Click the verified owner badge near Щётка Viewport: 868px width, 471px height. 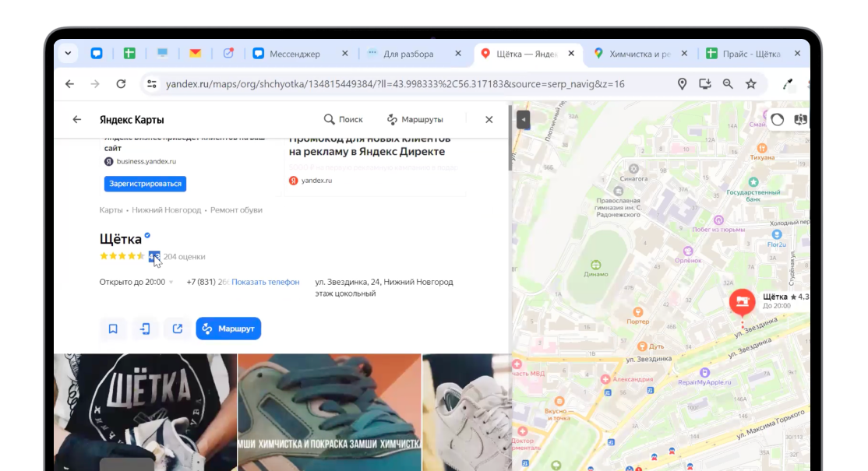(x=147, y=235)
